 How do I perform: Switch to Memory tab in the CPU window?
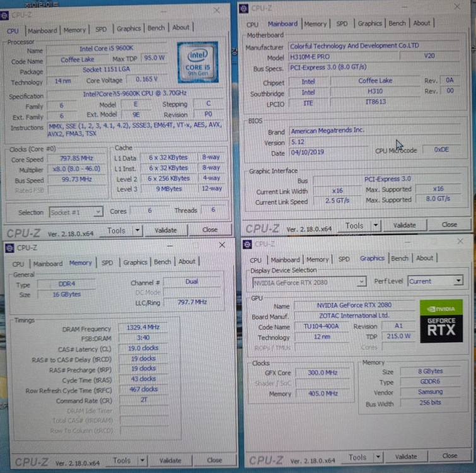click(74, 30)
